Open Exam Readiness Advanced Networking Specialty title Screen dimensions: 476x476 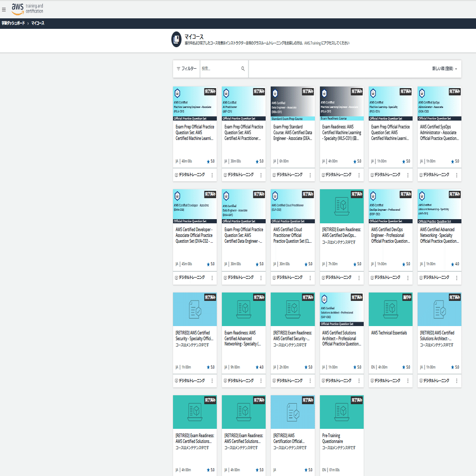[x=243, y=338]
